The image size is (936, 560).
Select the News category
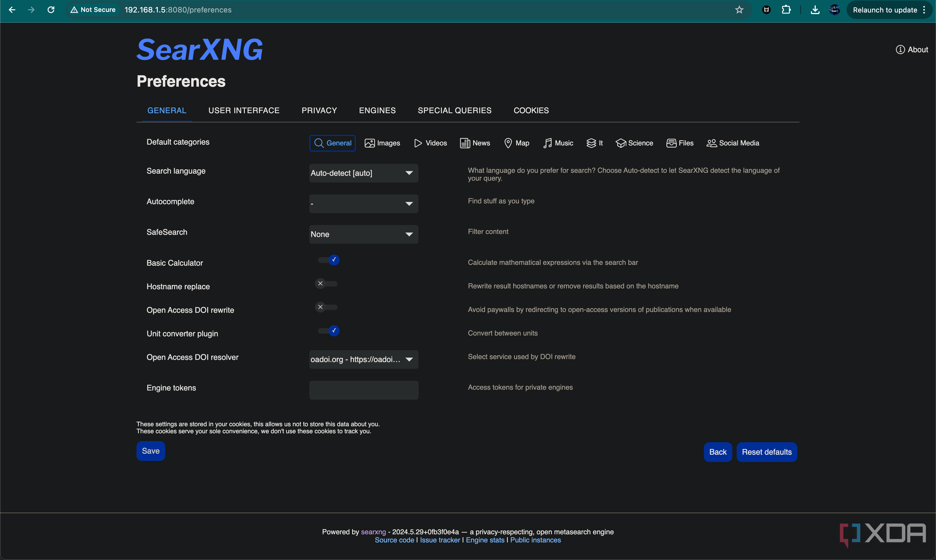[x=475, y=143]
